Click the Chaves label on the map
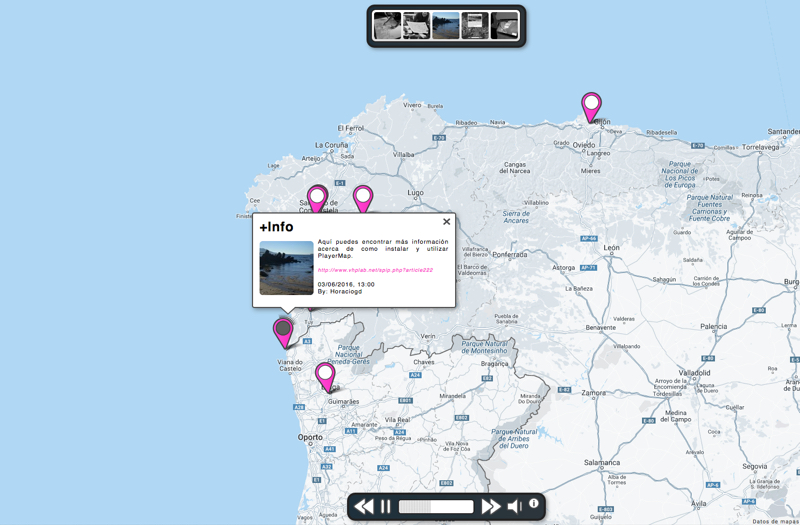This screenshot has height=525, width=800. (424, 362)
